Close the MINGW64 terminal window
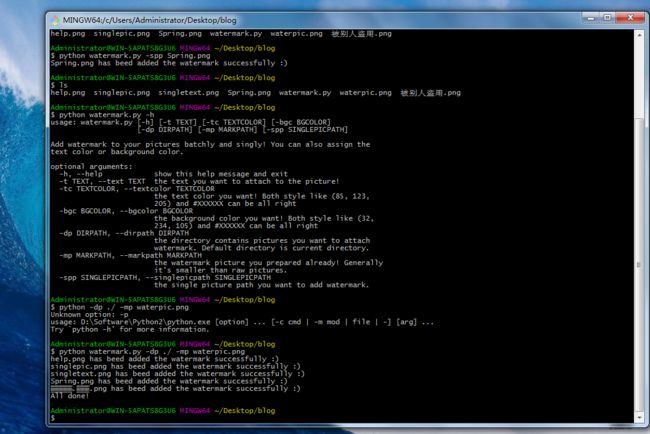Image resolution: width=650 pixels, height=434 pixels. (x=630, y=18)
